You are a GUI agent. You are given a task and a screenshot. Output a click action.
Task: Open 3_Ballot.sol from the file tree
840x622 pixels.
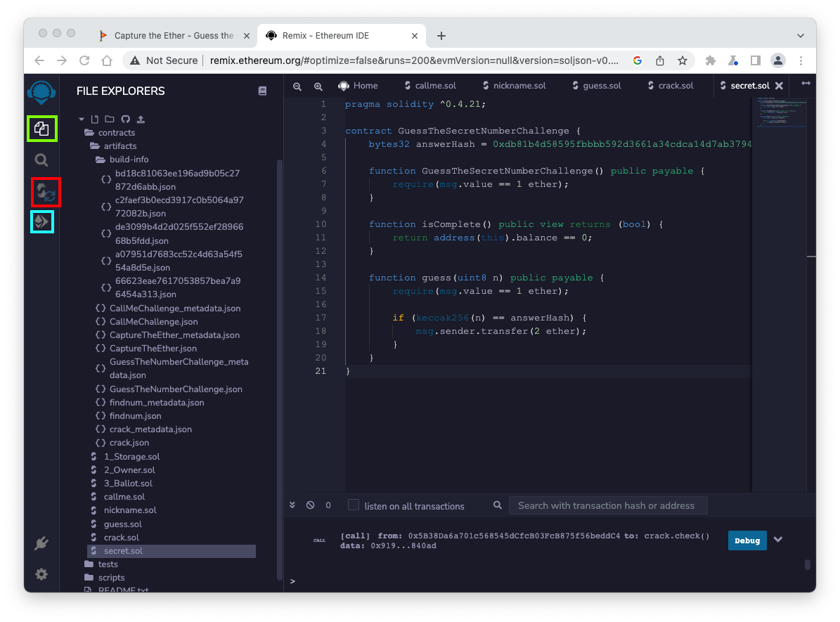[x=128, y=484]
